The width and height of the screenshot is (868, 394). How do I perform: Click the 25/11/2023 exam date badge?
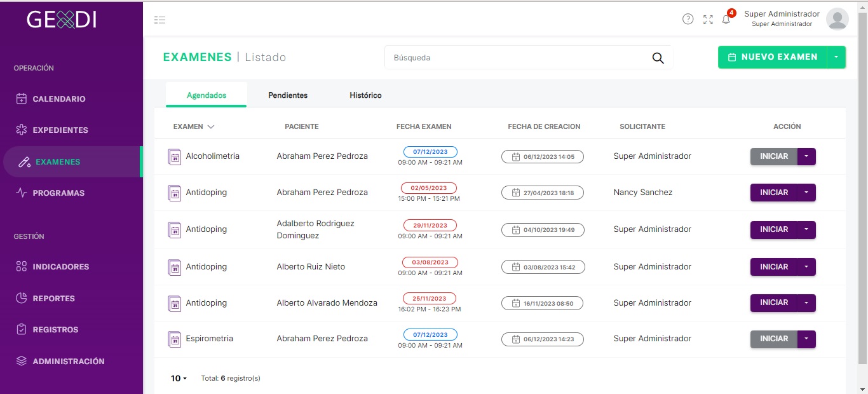[x=430, y=299]
